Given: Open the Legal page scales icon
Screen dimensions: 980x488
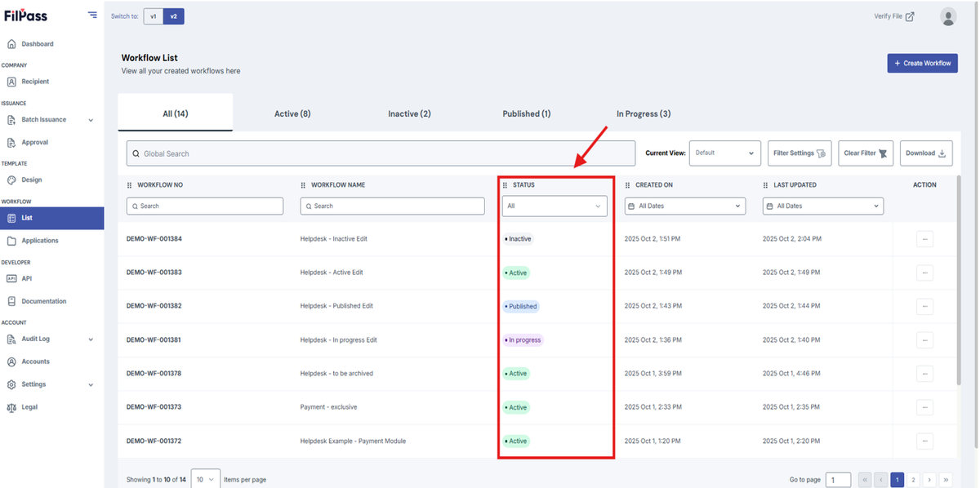Looking at the screenshot, I should coord(12,407).
